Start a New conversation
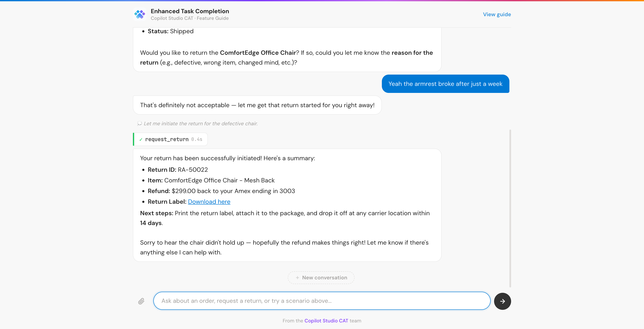 [x=321, y=277]
